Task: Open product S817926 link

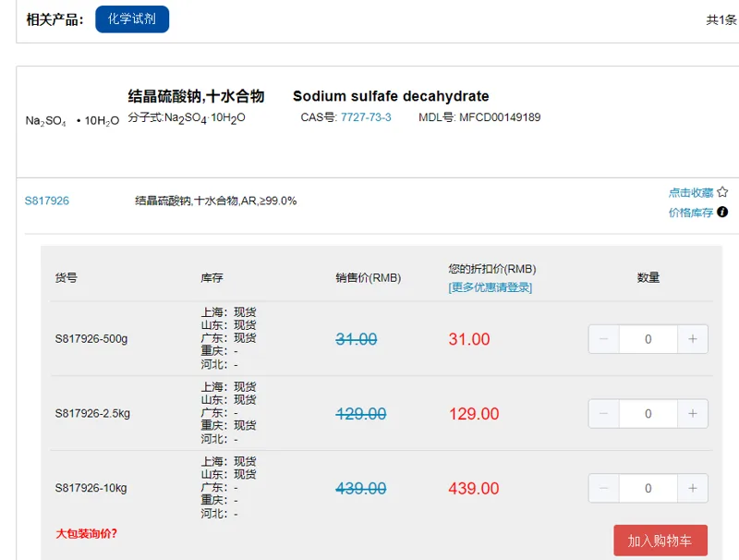Action: (x=47, y=201)
